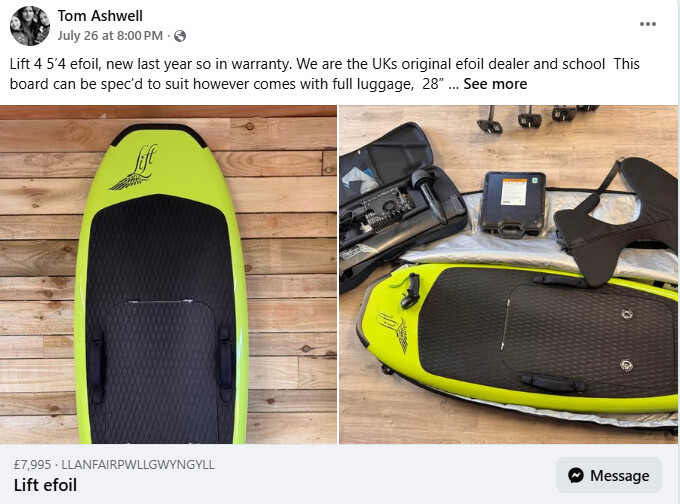Viewport: 680px width, 504px height.
Task: Click the battery case in right photo
Action: point(514,203)
